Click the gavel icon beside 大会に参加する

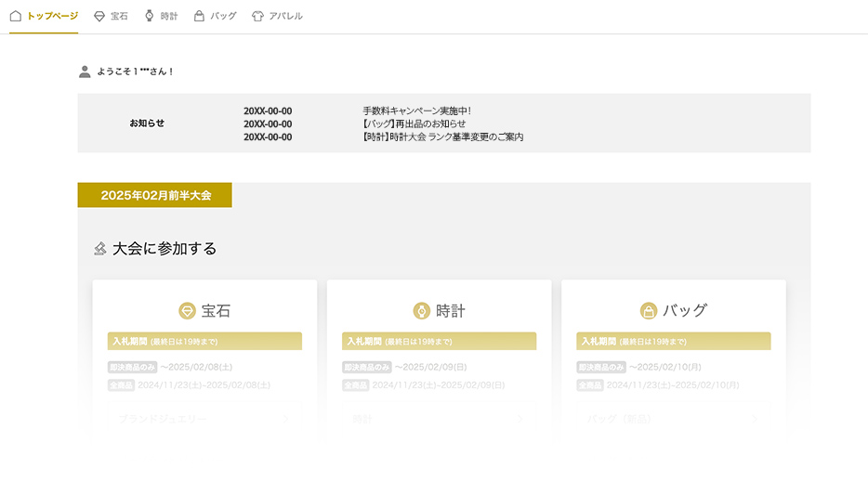100,249
